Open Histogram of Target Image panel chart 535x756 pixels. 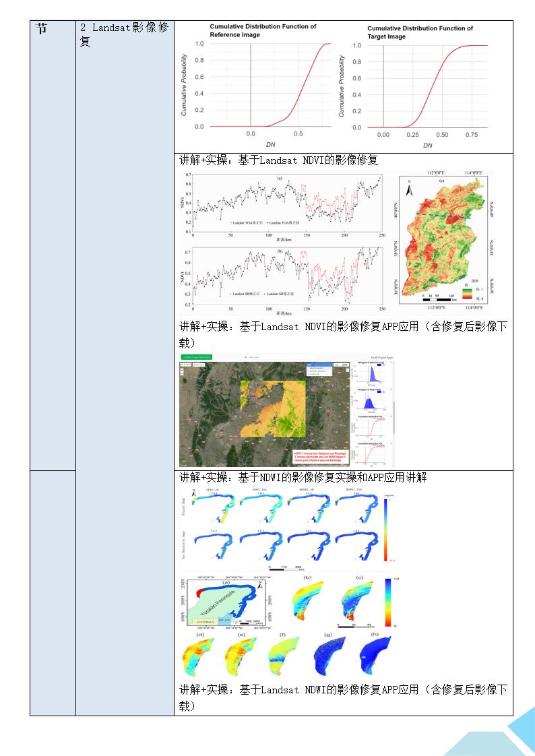[372, 401]
